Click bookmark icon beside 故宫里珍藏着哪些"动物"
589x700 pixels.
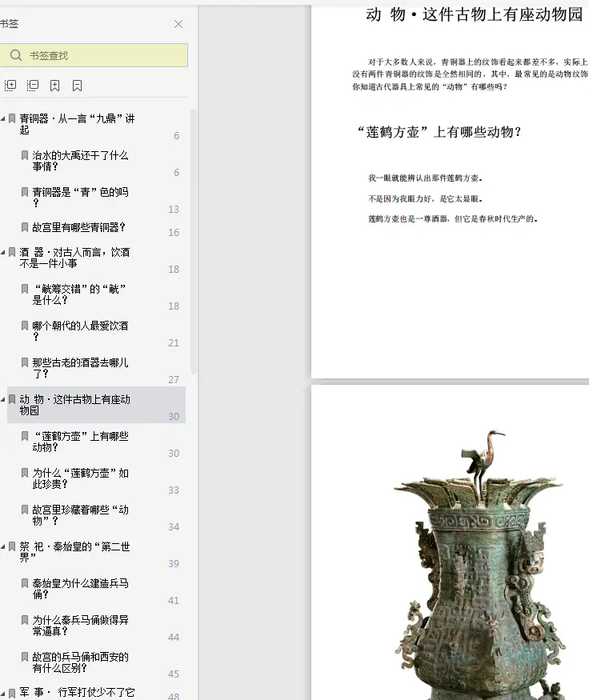click(25, 510)
